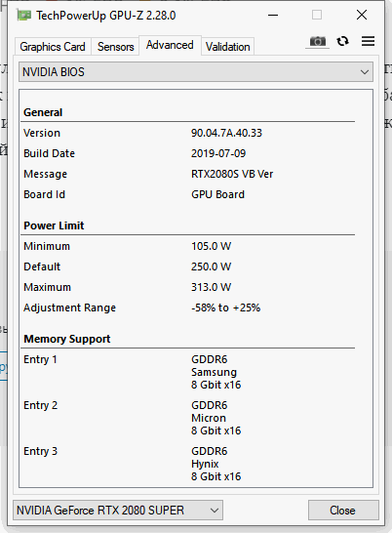Close GPU-Z with the X button
The width and height of the screenshot is (392, 533).
click(362, 15)
